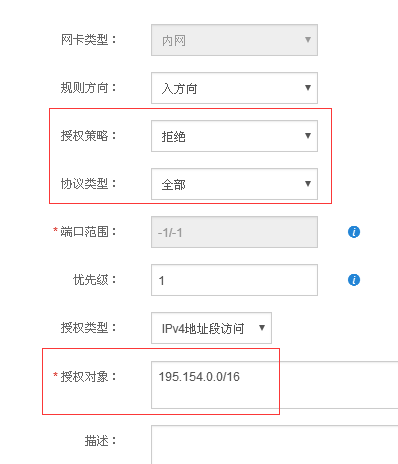Click the 授权对象 text area with 195.154.0.0/16
Screen dimensions: 398x464
pos(274,385)
